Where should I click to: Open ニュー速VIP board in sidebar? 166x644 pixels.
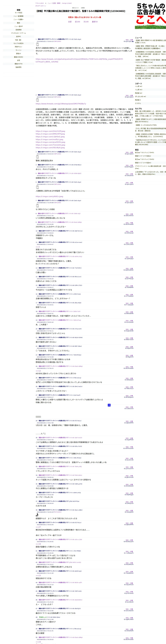tap(18, 26)
